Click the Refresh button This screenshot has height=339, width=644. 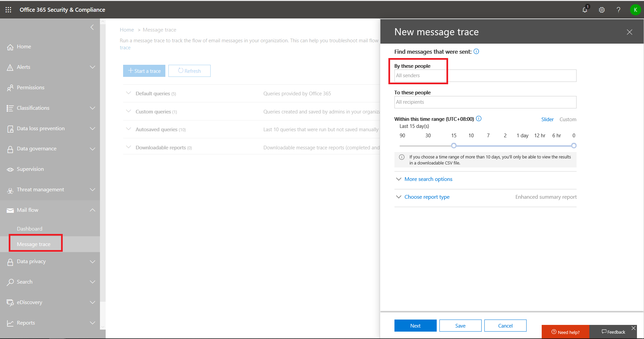[190, 71]
